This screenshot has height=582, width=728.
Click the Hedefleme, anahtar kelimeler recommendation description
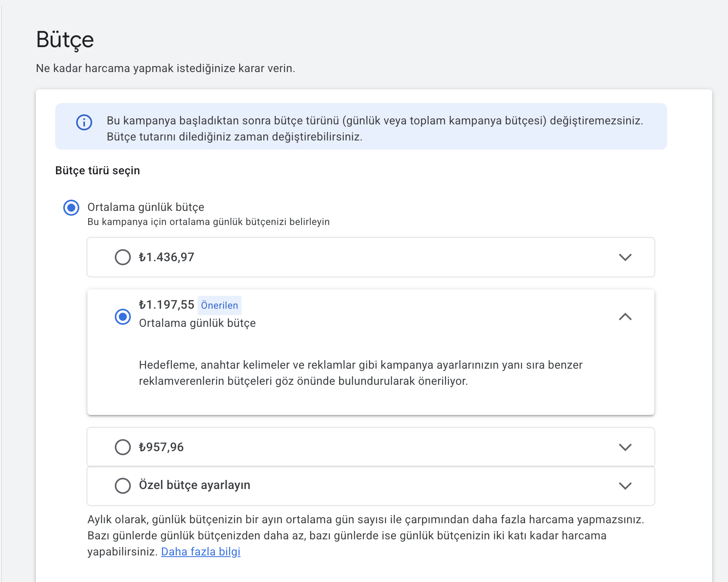point(361,373)
